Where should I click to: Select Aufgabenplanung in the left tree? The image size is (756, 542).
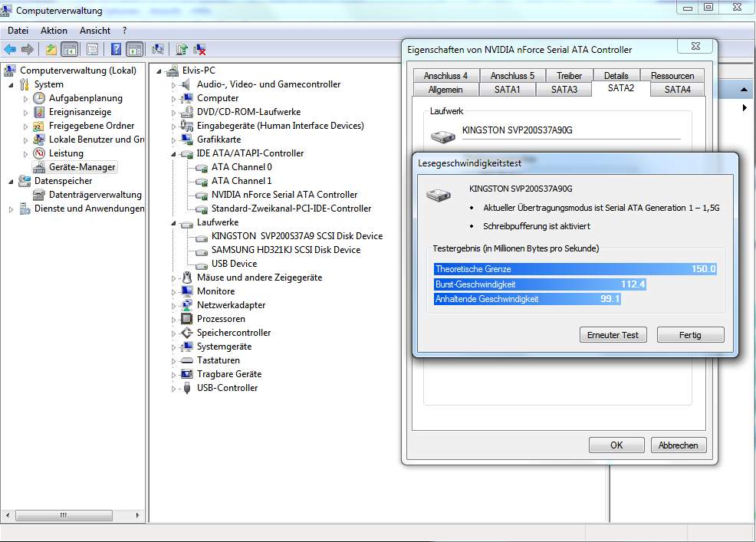[85, 98]
